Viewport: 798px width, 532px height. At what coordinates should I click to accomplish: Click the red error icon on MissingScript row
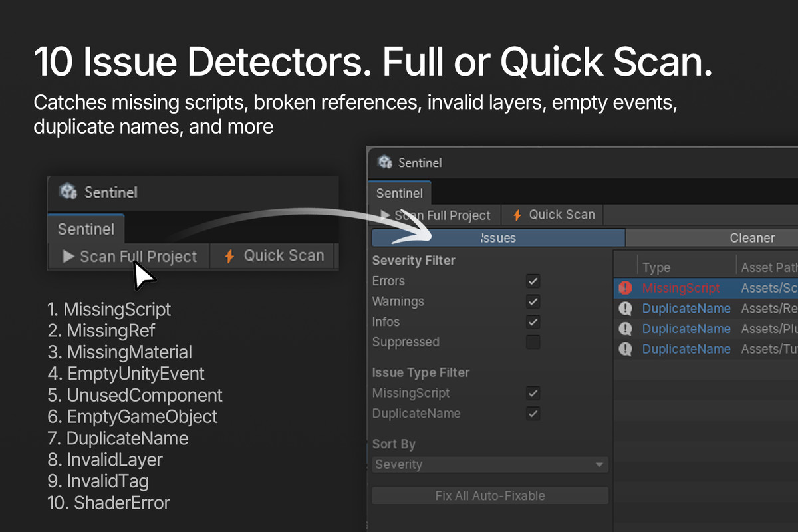point(625,288)
